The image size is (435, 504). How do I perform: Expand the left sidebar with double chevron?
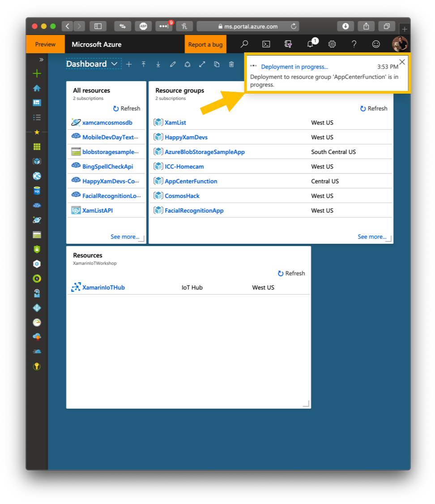pyautogui.click(x=41, y=60)
